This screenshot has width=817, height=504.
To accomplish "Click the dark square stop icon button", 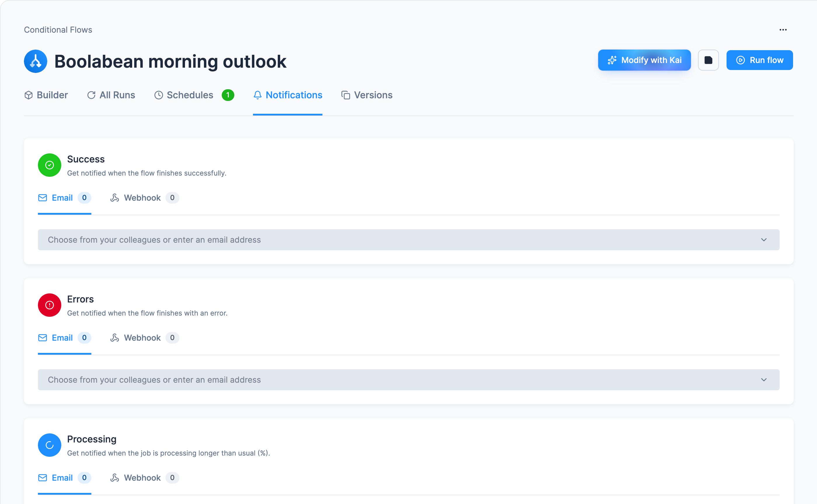I will [x=708, y=60].
